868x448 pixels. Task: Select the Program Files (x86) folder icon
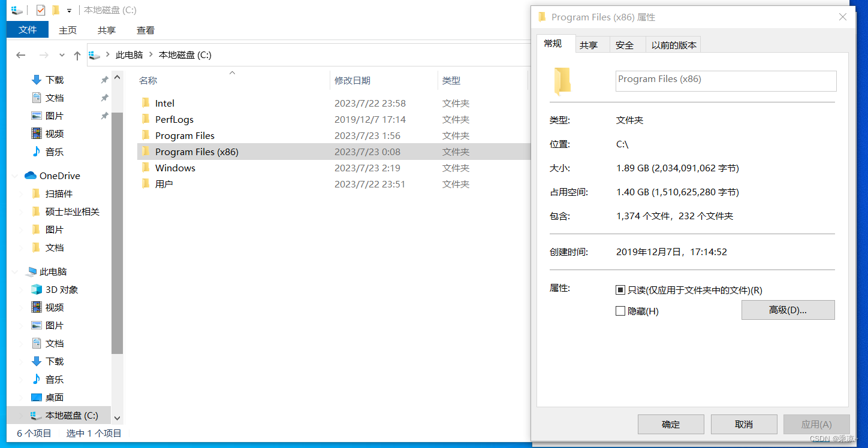(x=145, y=152)
